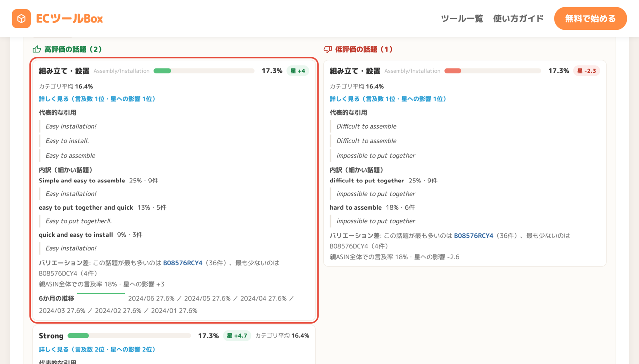Click the 2024/06 27.6% trend value
This screenshot has height=364, width=639.
tap(151, 298)
